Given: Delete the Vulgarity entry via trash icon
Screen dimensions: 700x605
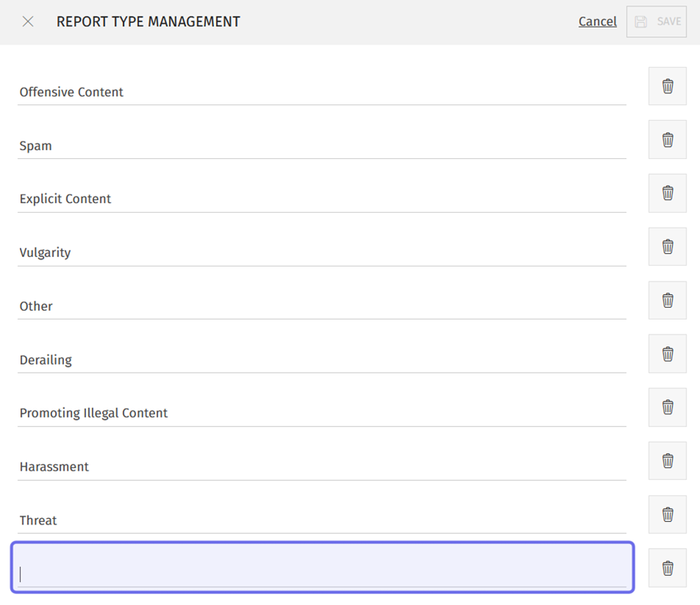Looking at the screenshot, I should click(668, 247).
